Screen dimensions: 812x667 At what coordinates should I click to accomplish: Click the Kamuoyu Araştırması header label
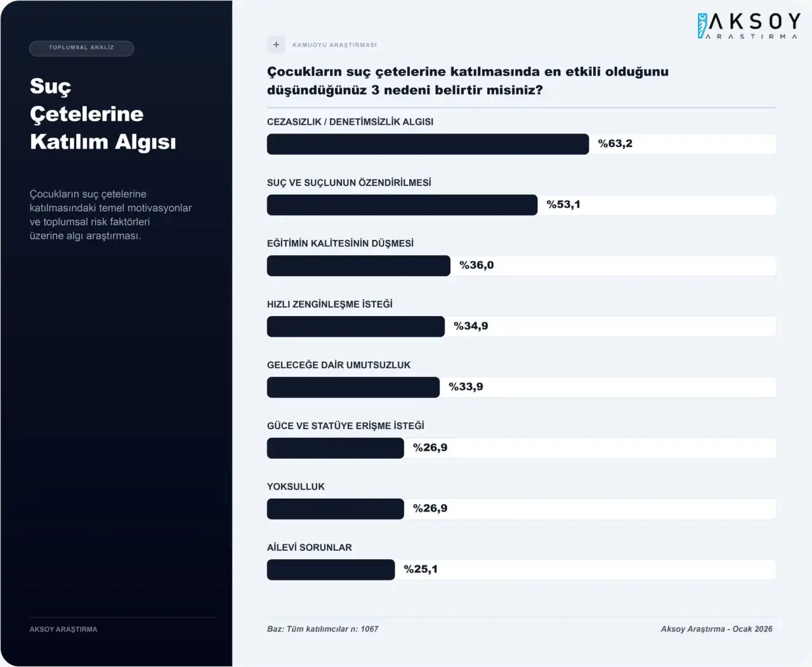(334, 45)
